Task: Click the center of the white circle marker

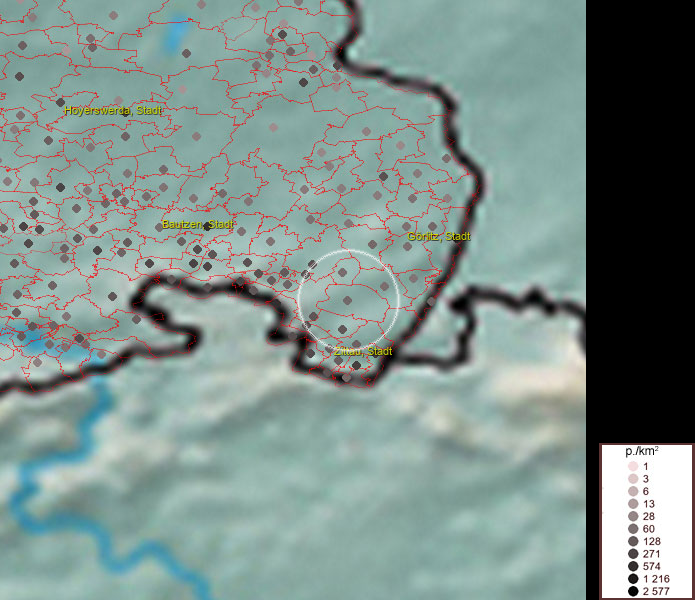Action: [348, 299]
